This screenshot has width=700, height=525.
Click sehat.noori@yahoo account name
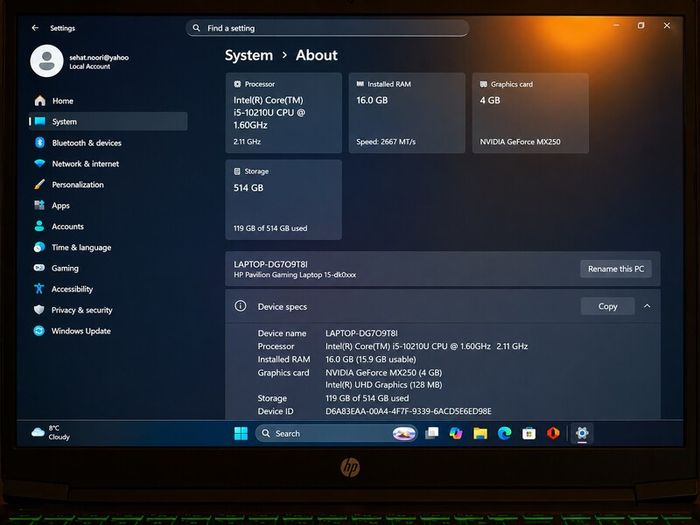(x=99, y=57)
